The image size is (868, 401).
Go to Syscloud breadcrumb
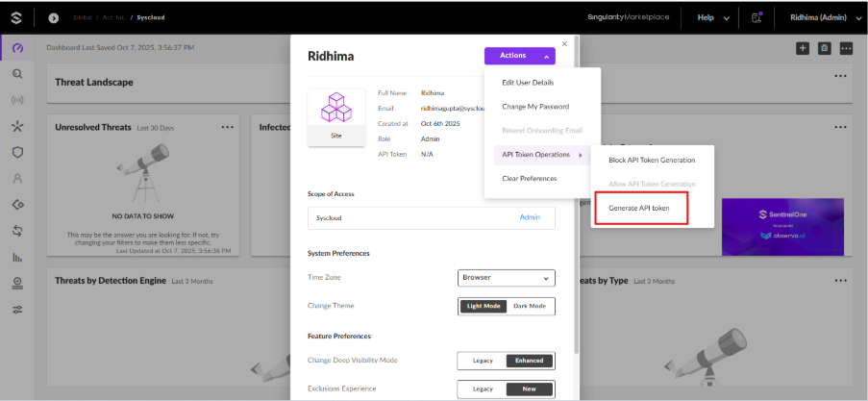click(151, 17)
